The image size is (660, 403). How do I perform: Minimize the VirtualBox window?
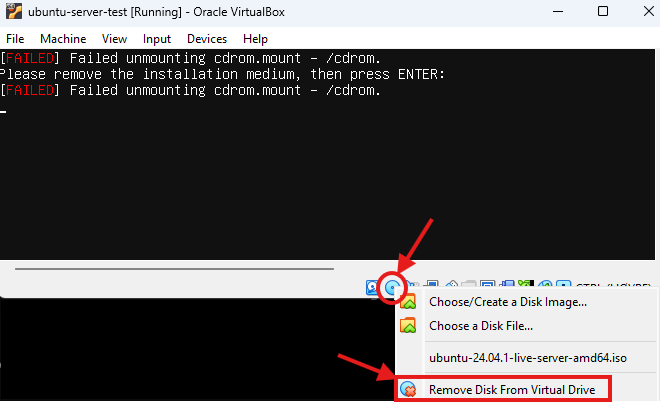click(x=558, y=12)
